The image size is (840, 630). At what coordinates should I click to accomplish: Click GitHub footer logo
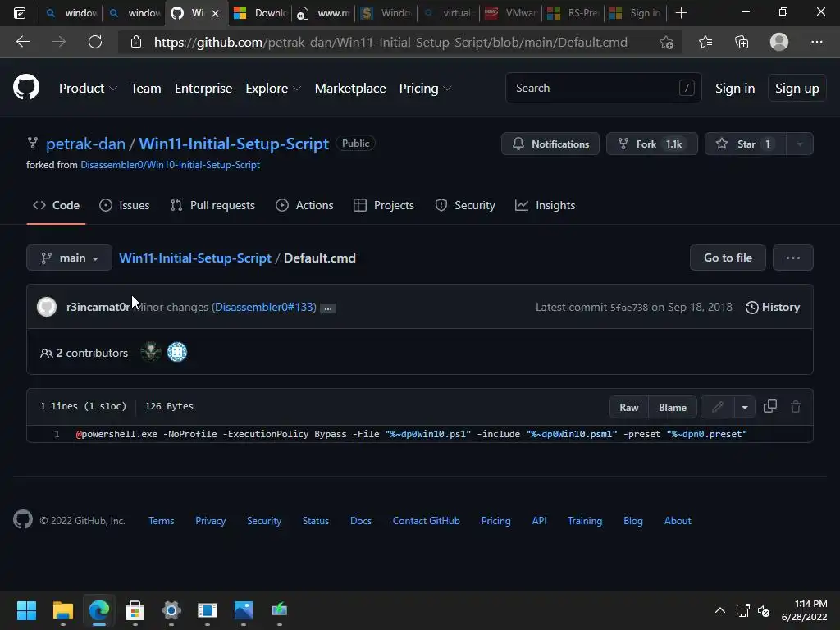22,519
